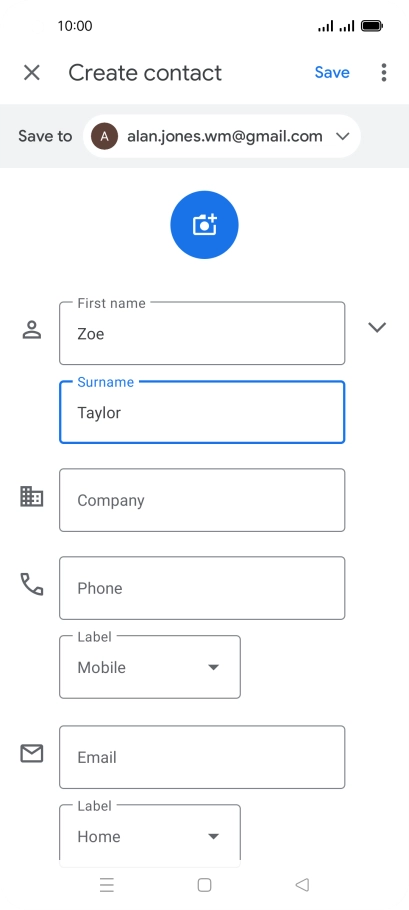Open the three-dot overflow menu

383,73
